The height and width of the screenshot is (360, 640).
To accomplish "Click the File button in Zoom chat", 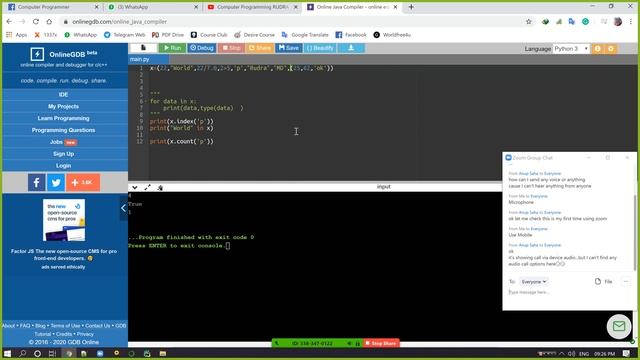I will 604,282.
